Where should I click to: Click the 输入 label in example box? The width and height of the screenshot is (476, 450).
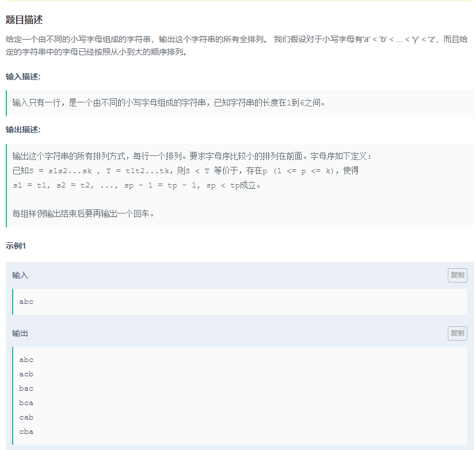(x=20, y=275)
